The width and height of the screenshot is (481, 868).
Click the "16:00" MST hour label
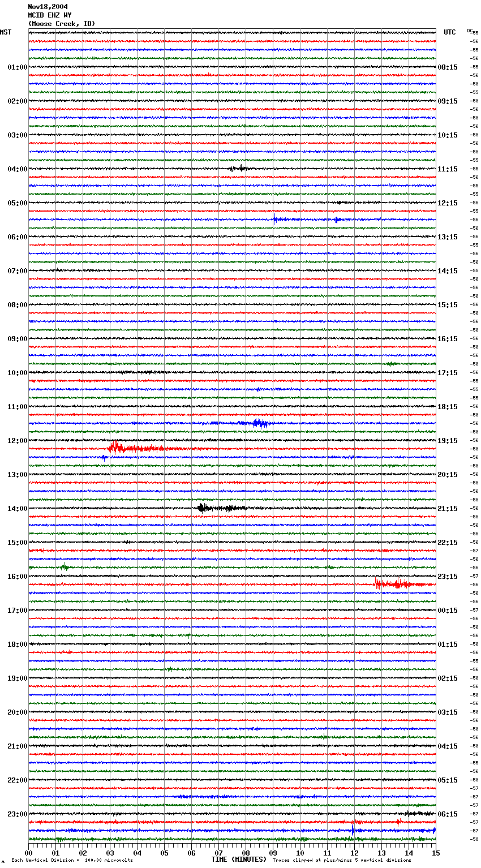[x=18, y=577]
